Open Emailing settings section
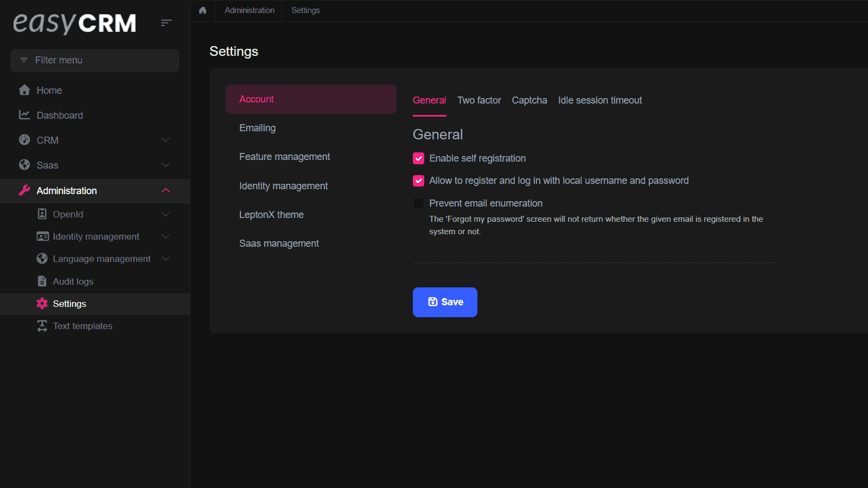 311,128
